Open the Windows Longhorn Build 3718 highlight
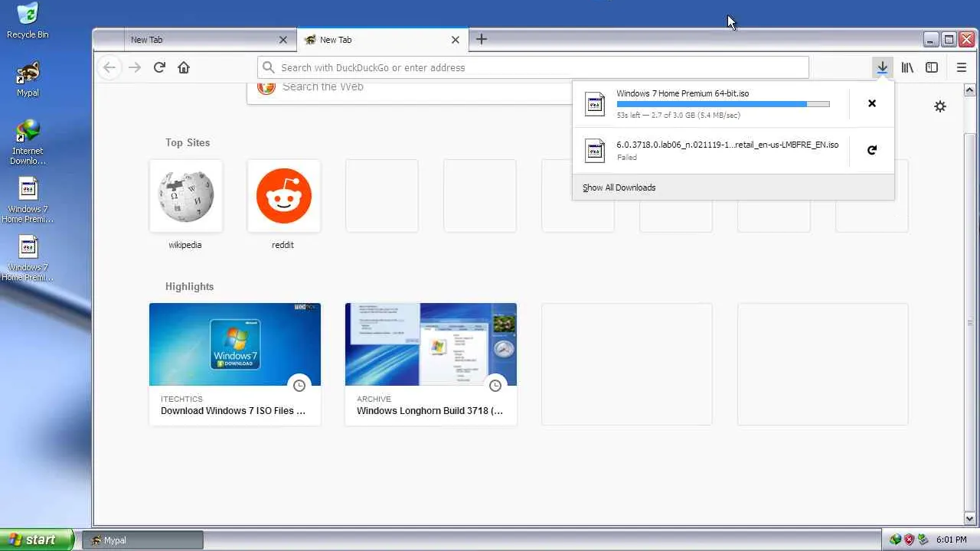Screen dimensions: 980x551 [x=431, y=364]
